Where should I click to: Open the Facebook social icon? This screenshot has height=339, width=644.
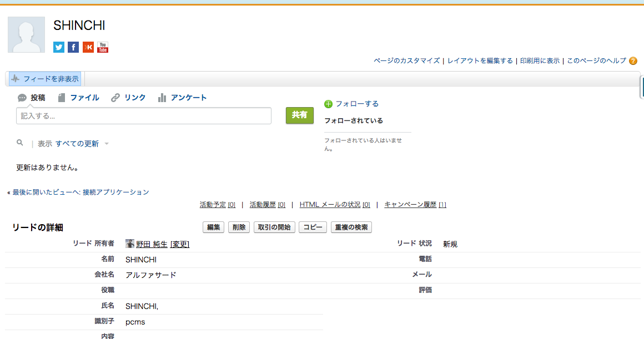(x=73, y=47)
